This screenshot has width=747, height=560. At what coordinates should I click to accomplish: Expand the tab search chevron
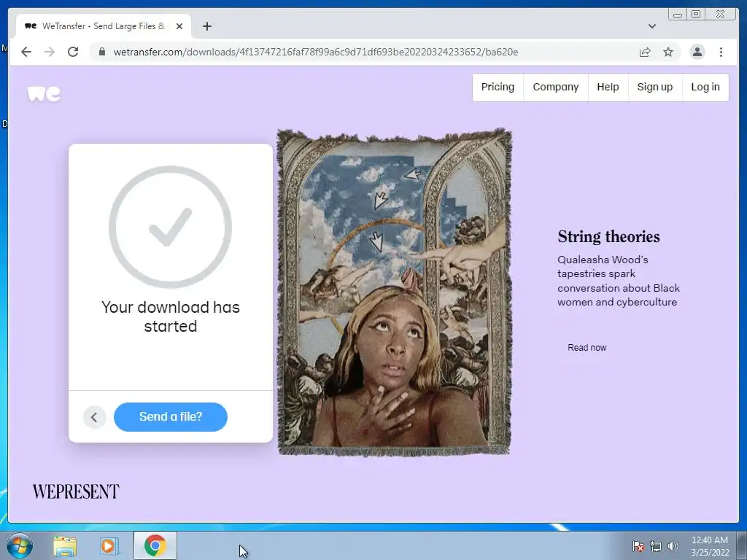click(651, 26)
